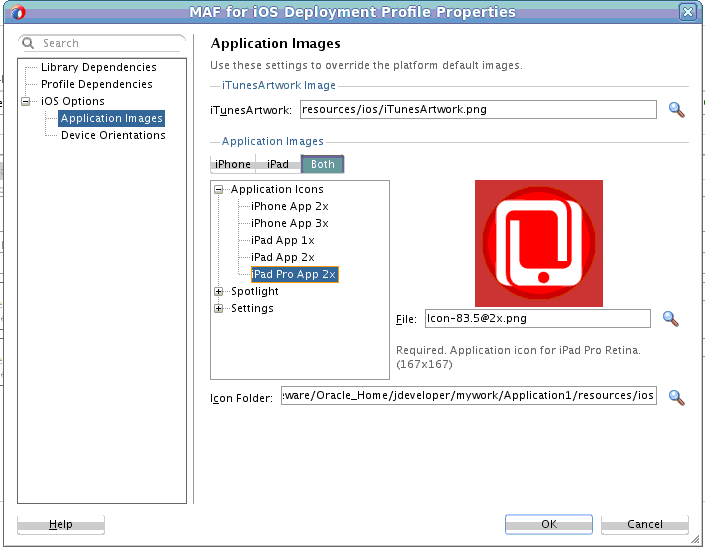Click the File name field

[x=537, y=319]
